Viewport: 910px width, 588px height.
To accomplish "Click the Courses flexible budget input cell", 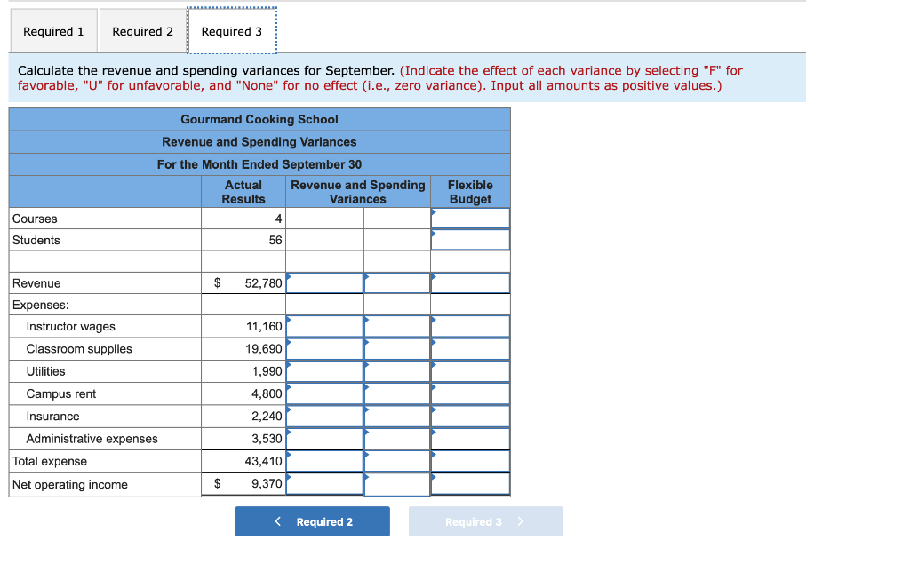I will [470, 218].
